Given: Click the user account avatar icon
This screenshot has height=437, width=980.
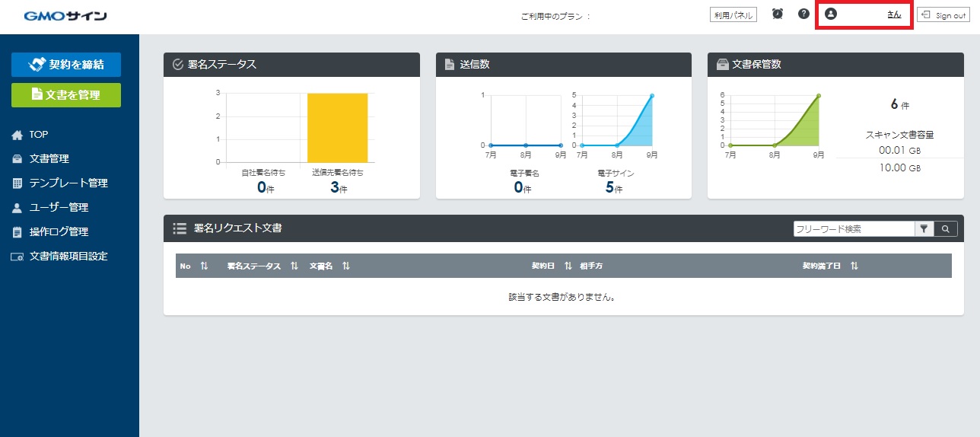Looking at the screenshot, I should tap(831, 14).
